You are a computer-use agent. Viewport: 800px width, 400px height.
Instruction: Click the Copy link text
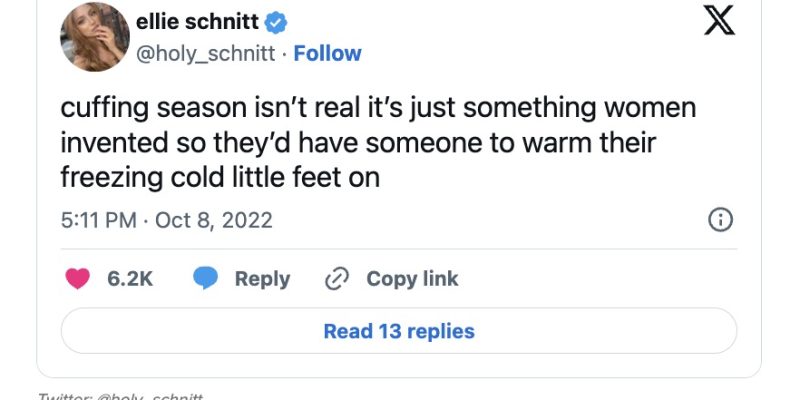(x=411, y=279)
